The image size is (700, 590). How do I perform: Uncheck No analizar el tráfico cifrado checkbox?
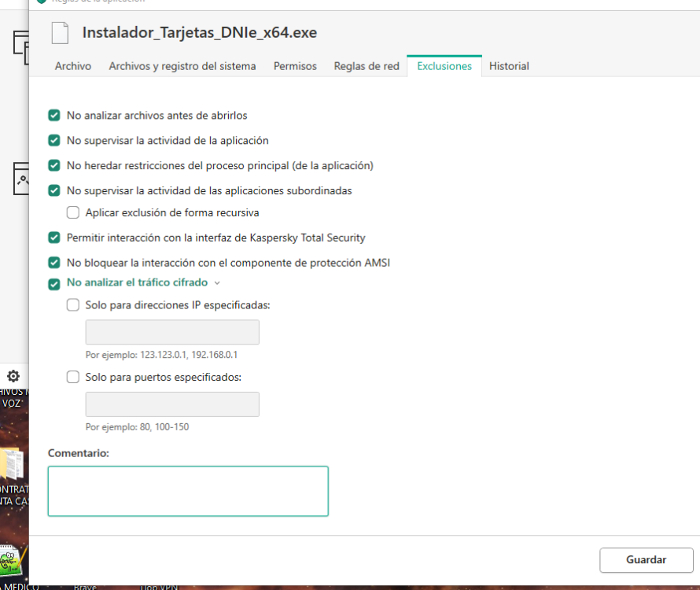pos(54,284)
